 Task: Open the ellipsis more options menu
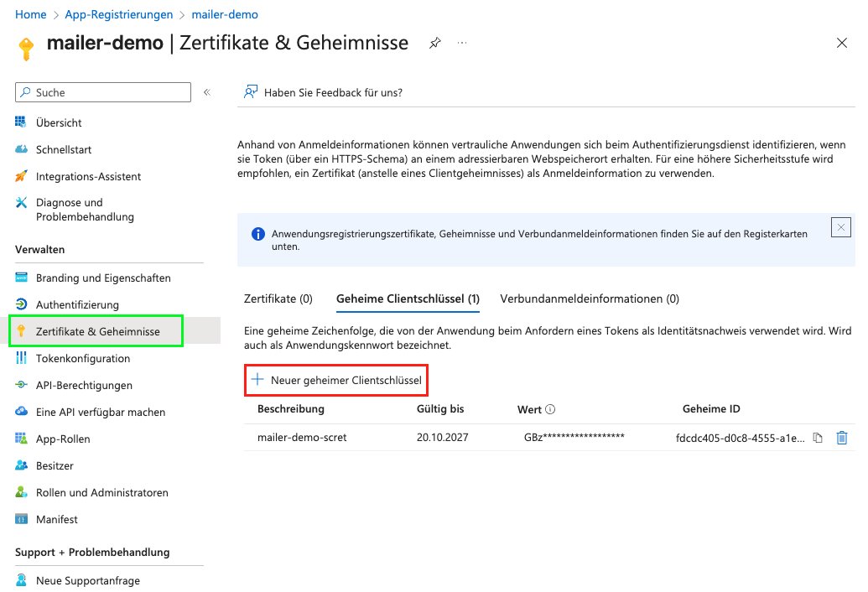[x=461, y=43]
